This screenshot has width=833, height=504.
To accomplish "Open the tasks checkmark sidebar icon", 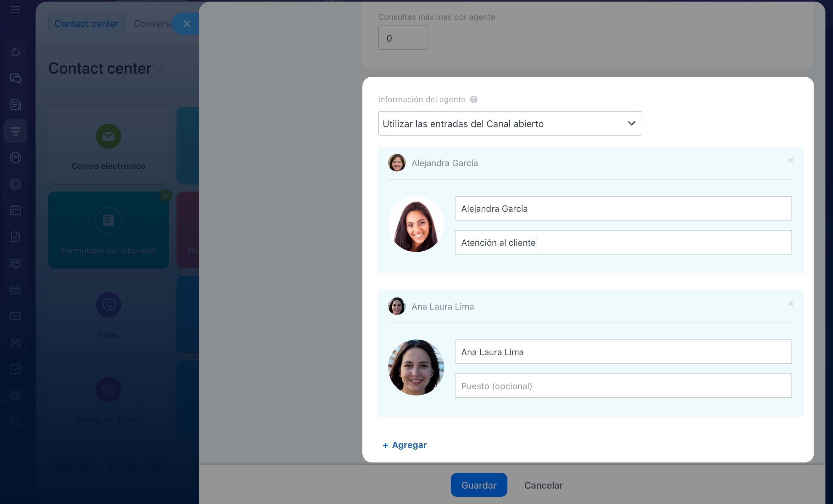I will coord(15,369).
